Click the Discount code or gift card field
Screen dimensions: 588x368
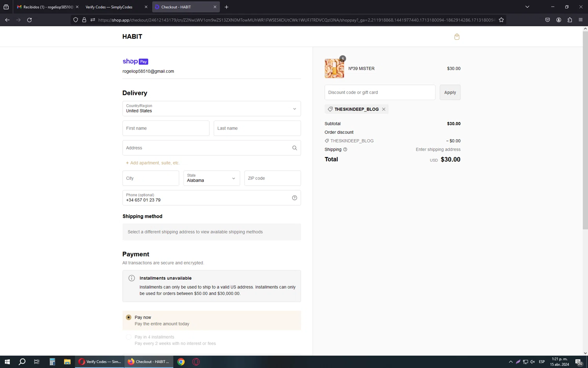coord(380,93)
